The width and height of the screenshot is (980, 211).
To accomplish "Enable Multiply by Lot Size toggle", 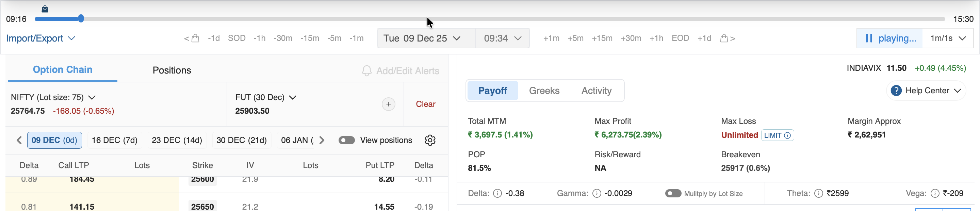I will coord(673,194).
